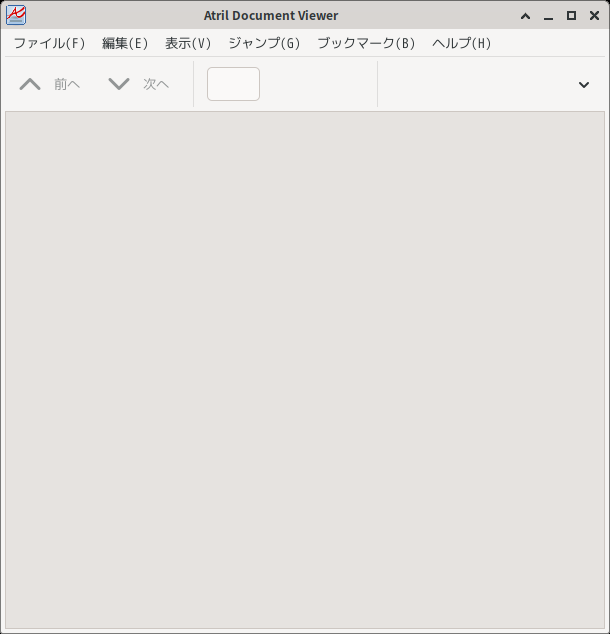Image resolution: width=610 pixels, height=634 pixels.
Task: Click the 次へ next page down-arrow icon
Action: pyautogui.click(x=119, y=84)
